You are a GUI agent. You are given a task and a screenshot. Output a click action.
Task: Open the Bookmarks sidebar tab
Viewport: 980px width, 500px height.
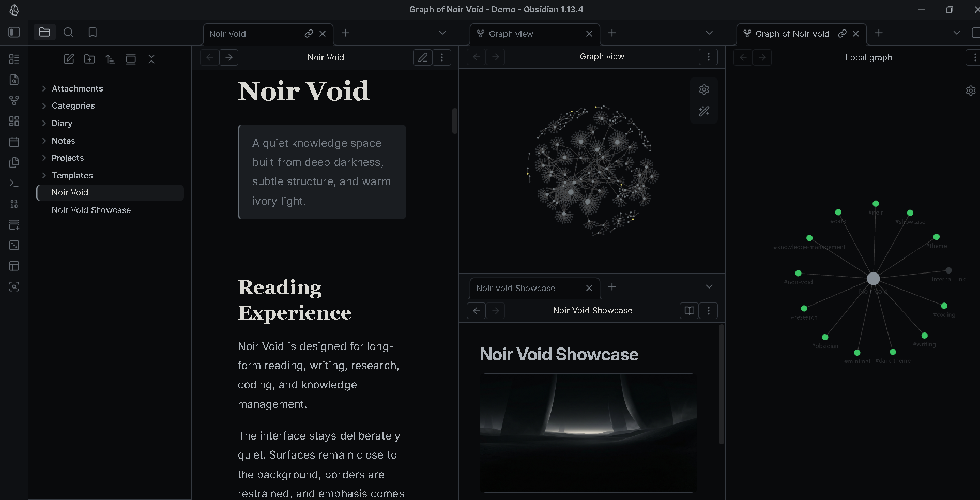(x=93, y=32)
